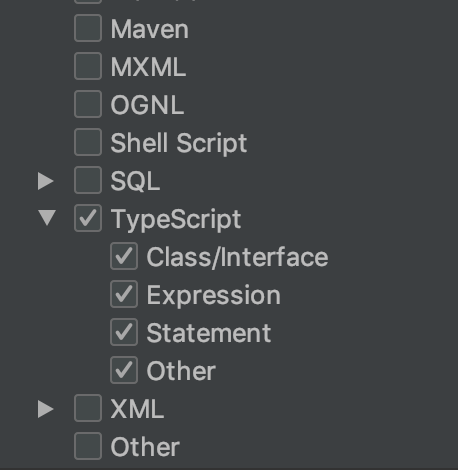
Task: Click the Statement label text
Action: click(209, 333)
